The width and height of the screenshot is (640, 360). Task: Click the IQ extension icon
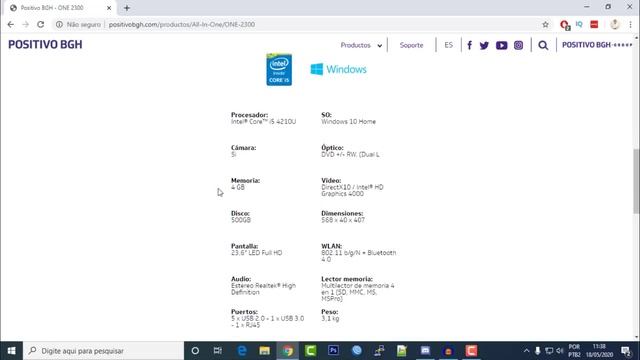[x=579, y=24]
